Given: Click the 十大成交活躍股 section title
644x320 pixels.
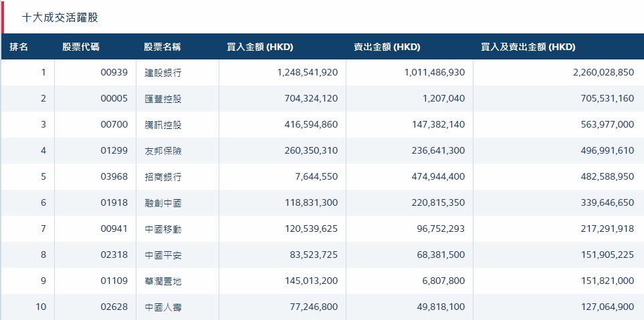Looking at the screenshot, I should [x=60, y=17].
